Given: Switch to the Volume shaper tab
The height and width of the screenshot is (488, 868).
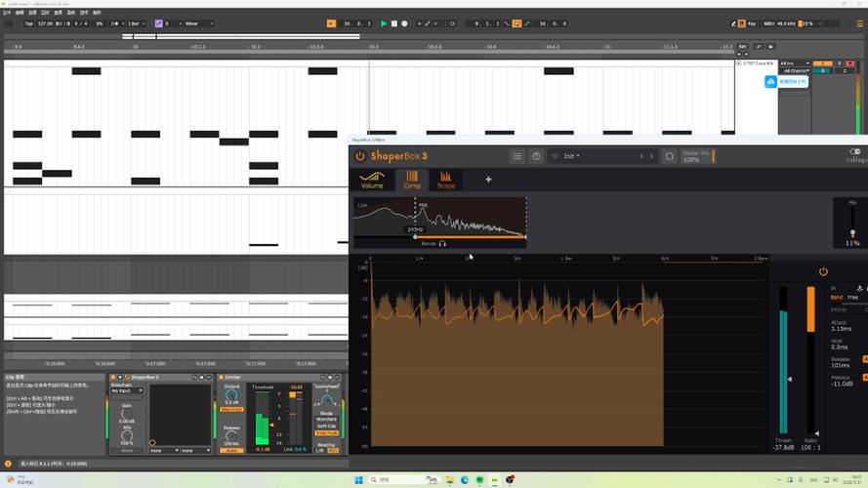Looking at the screenshot, I should 372,180.
